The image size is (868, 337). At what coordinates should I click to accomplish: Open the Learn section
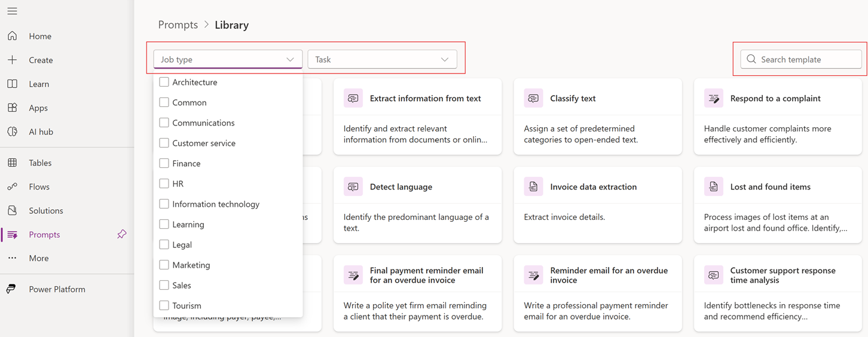pyautogui.click(x=39, y=84)
